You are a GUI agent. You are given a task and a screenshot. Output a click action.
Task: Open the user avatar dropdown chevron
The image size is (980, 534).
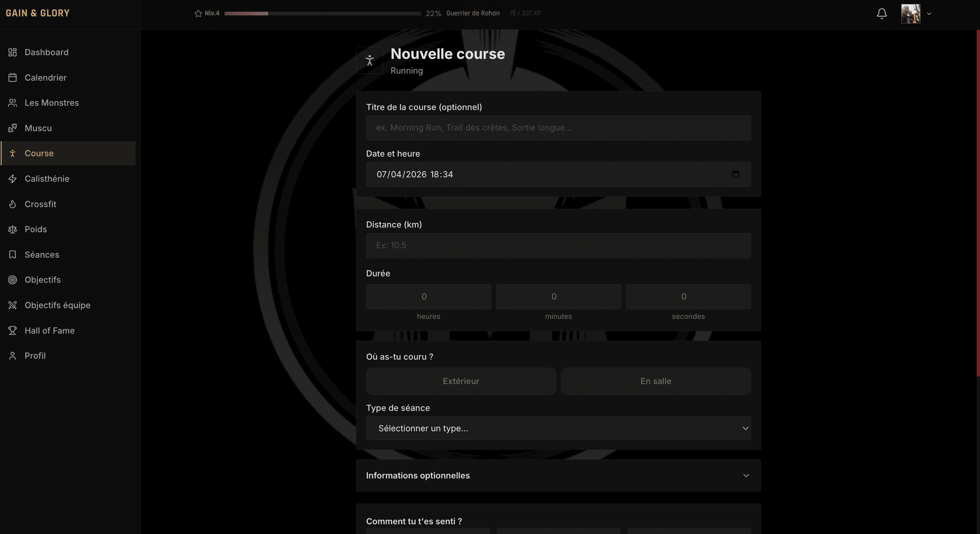[x=929, y=14]
